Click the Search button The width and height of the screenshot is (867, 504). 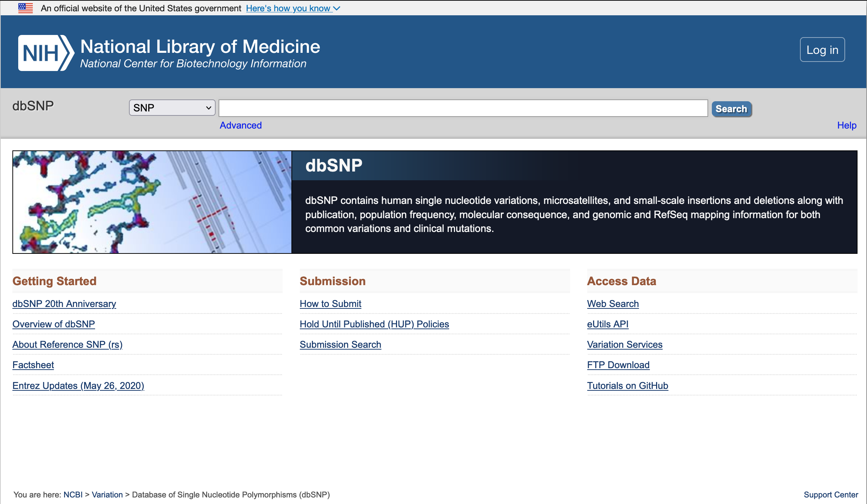pos(731,109)
